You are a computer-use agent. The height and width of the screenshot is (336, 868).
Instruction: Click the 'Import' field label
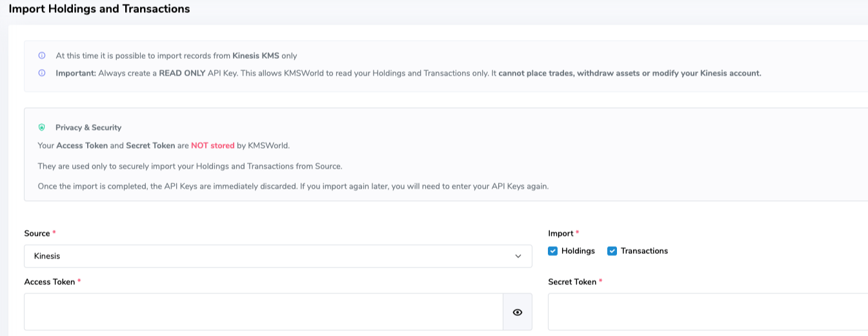click(561, 233)
